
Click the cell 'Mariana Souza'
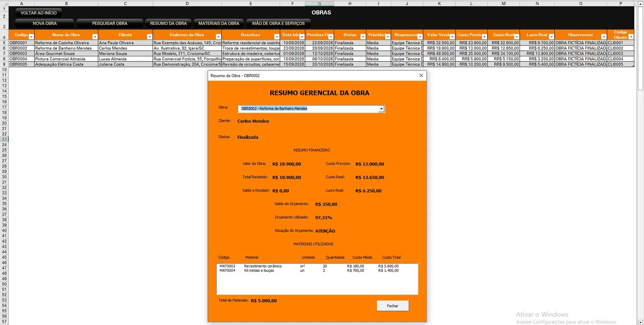(125, 53)
